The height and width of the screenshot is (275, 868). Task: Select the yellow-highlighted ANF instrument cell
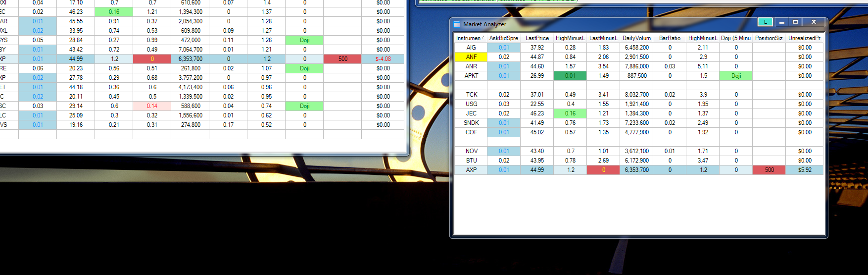click(x=471, y=57)
